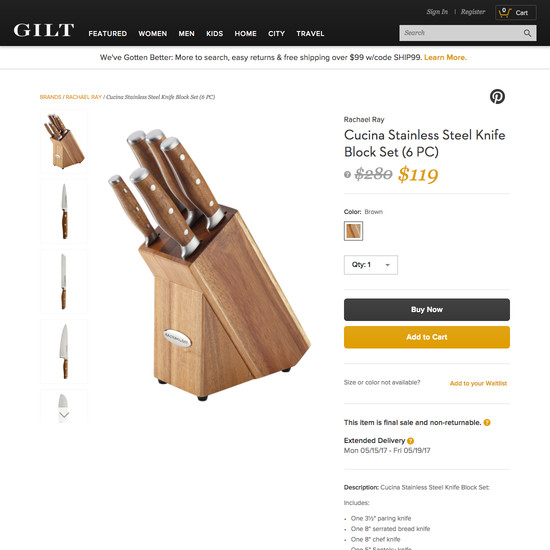Click the Buy Now button
Screen dimensions: 550x550
tap(427, 309)
